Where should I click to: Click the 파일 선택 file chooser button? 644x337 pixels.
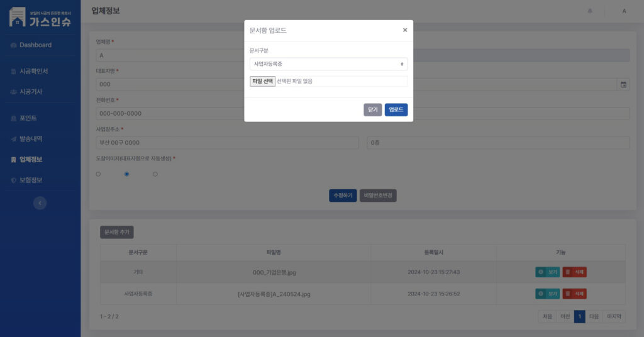[x=263, y=81]
